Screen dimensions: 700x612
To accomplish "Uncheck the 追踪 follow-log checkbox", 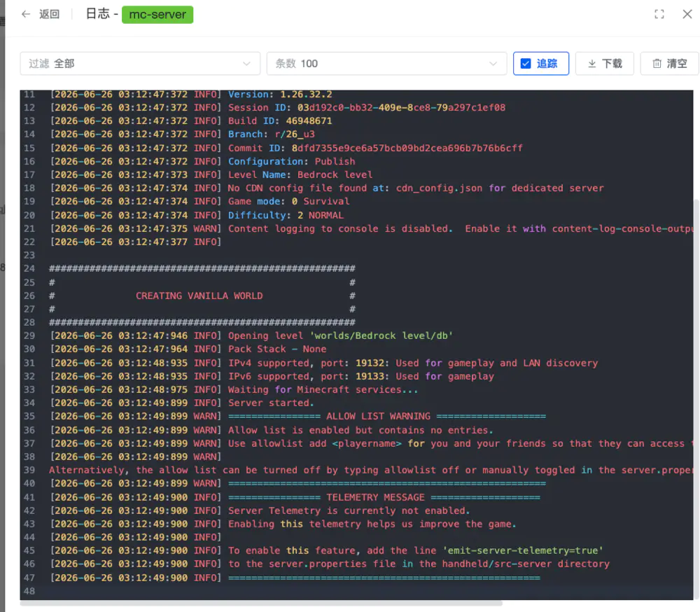I will (526, 64).
